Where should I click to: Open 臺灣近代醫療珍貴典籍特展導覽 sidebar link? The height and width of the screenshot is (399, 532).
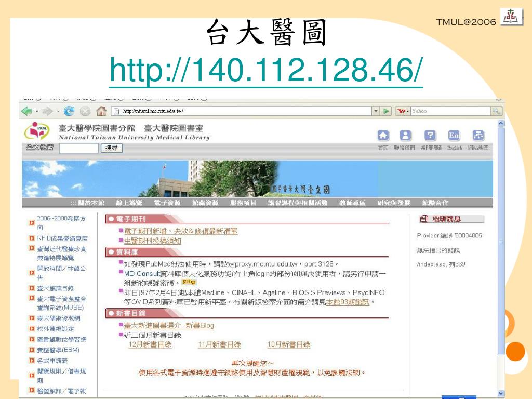(61, 254)
